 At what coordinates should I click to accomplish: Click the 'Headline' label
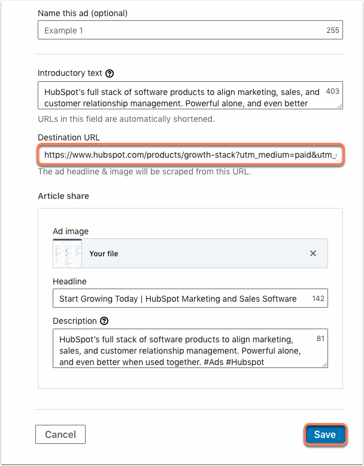69,281
